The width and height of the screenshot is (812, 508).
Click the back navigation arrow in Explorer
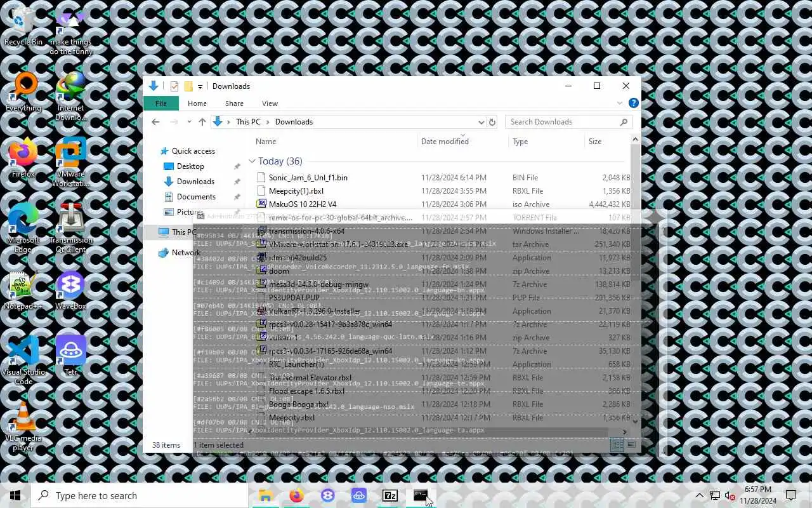click(x=155, y=122)
